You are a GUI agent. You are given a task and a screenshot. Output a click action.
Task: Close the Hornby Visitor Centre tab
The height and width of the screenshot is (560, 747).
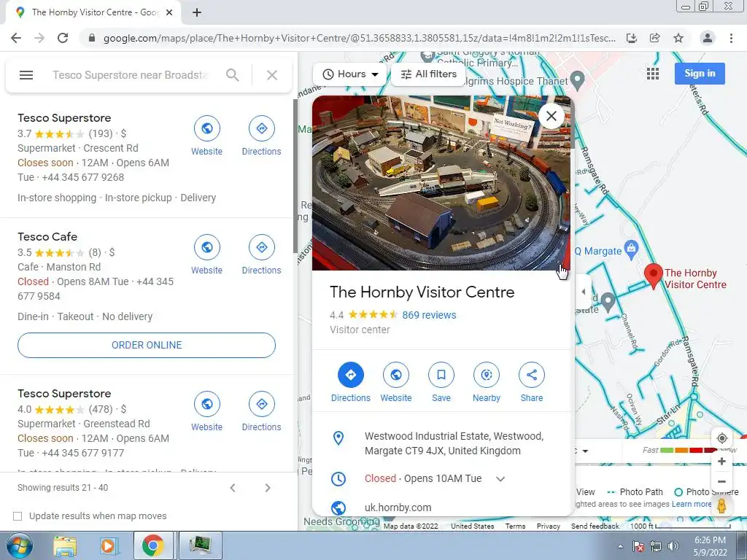169,12
